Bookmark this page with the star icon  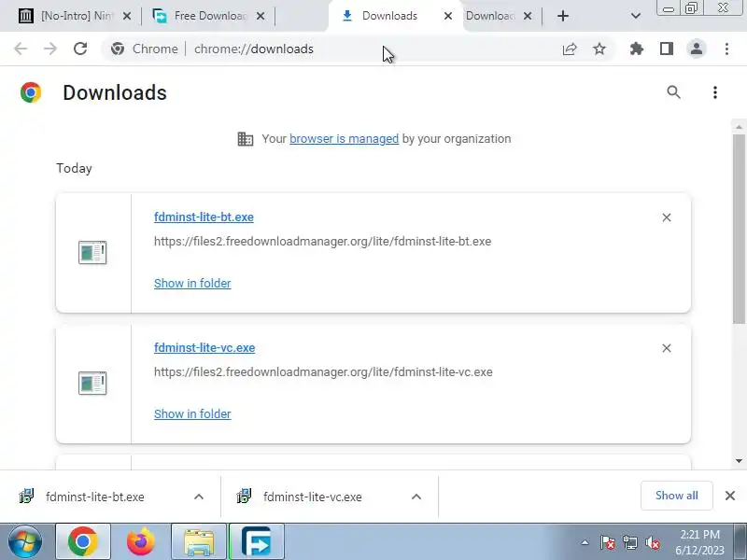point(599,49)
